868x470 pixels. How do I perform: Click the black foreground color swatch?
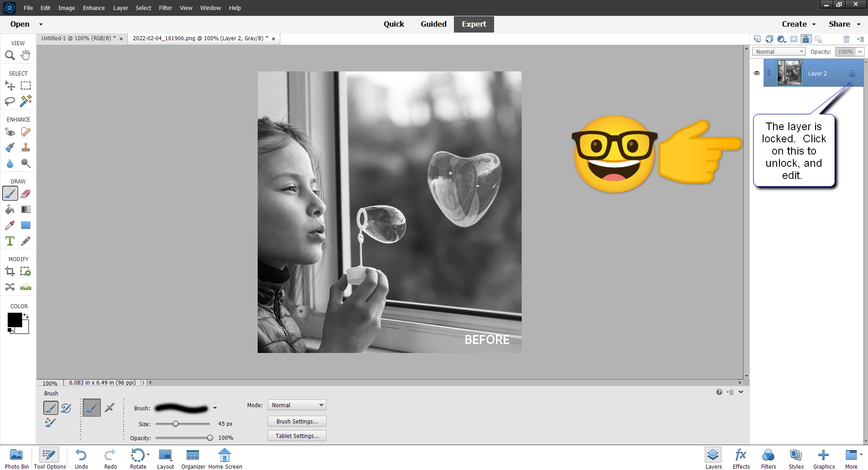click(14, 320)
